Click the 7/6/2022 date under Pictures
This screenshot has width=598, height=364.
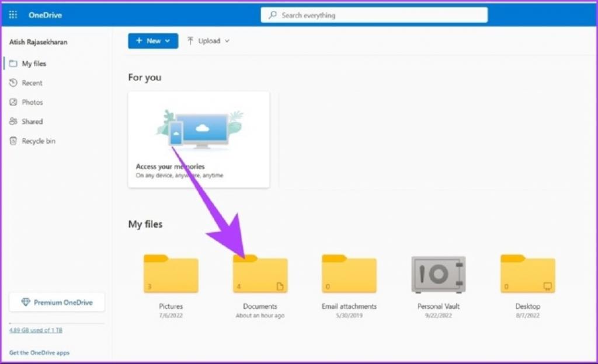click(x=171, y=316)
